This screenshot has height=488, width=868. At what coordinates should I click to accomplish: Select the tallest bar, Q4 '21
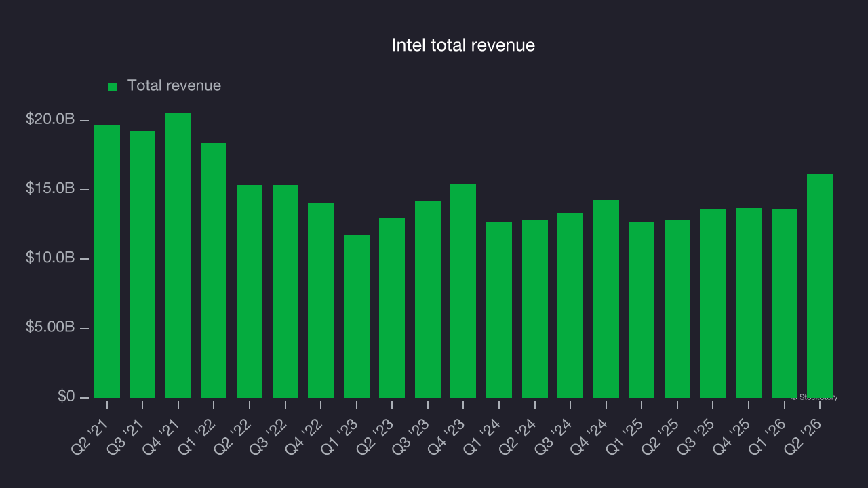[x=178, y=256]
